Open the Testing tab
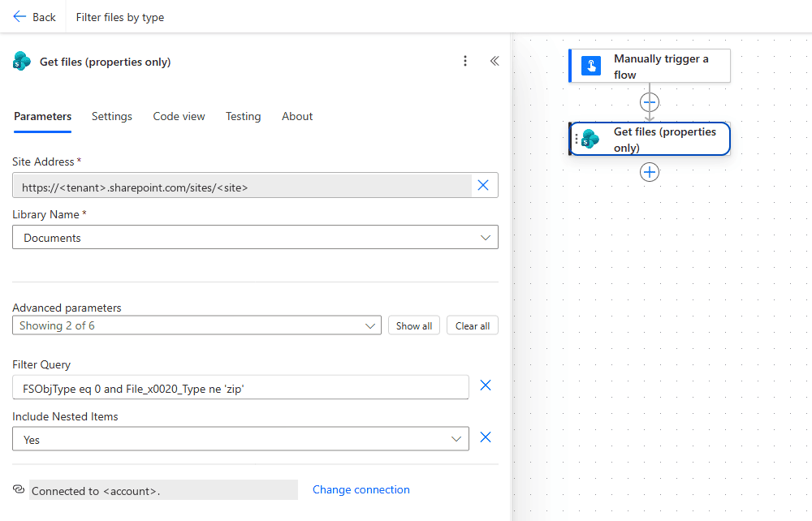 click(x=243, y=116)
